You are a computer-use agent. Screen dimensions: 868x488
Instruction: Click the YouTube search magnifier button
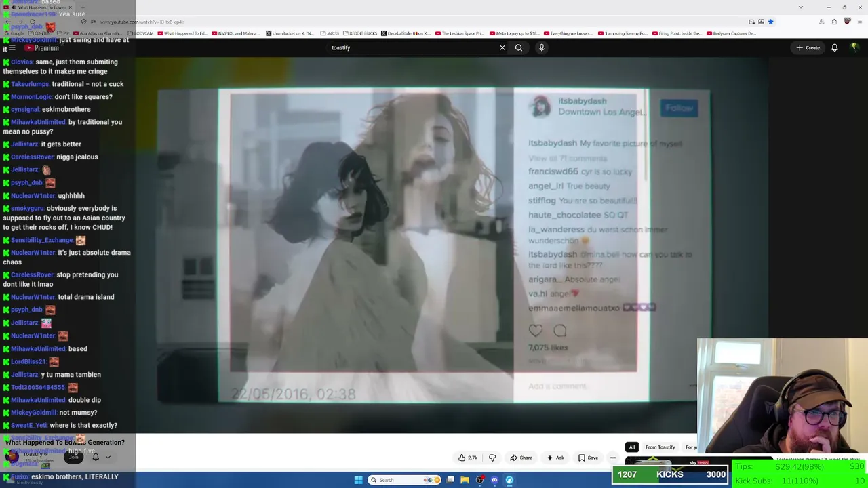click(519, 47)
